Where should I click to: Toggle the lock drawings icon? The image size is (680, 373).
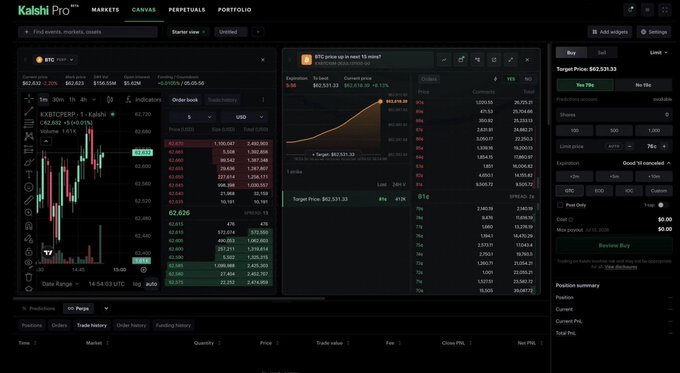pos(29,252)
